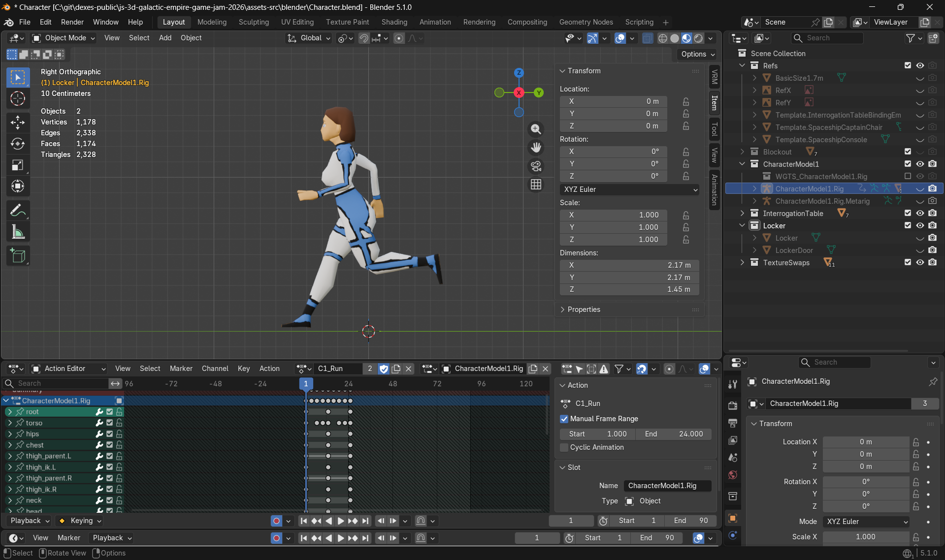
Task: Activate the Measure tool
Action: click(x=18, y=231)
